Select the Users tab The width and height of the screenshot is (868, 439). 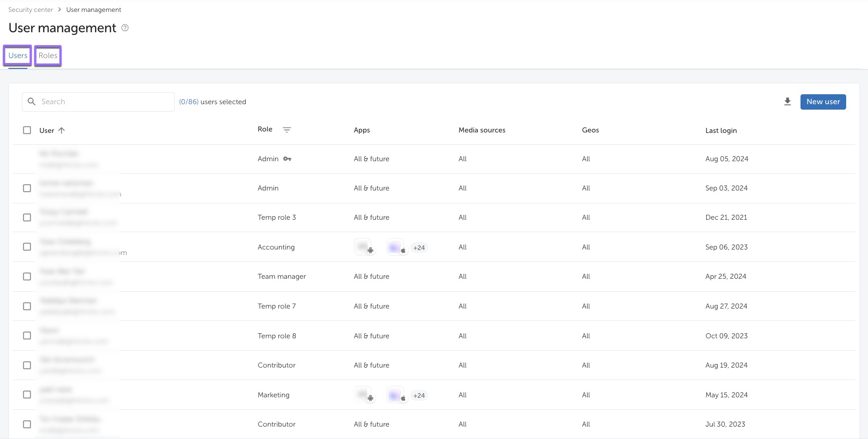(18, 56)
